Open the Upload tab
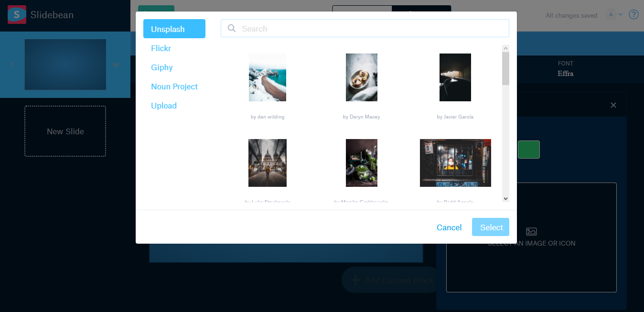The image size is (644, 312). tap(164, 106)
